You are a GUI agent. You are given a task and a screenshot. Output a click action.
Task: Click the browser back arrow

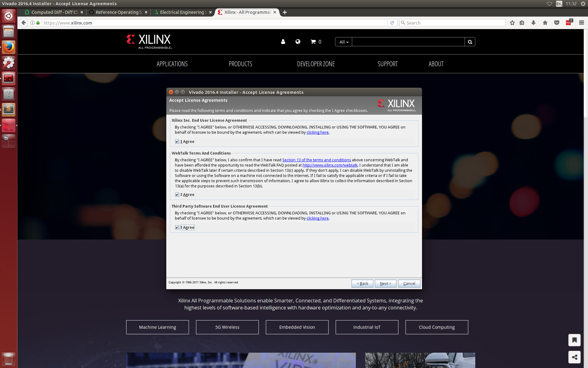tap(24, 23)
